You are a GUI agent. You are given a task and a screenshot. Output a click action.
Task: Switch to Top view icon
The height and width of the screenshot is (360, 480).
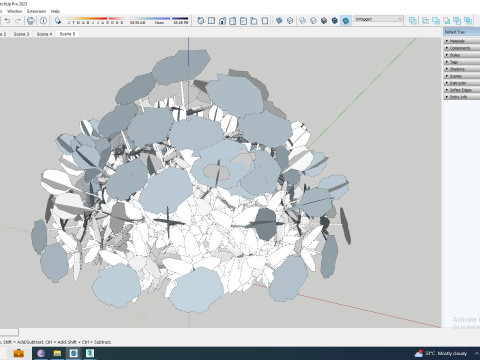pos(211,21)
